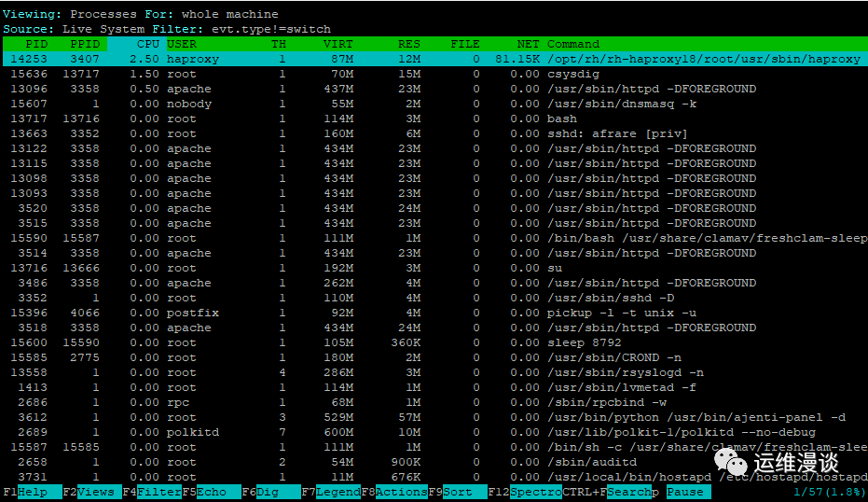Click the filter text evt.type!=switch
The image size is (868, 502).
tap(271, 29)
